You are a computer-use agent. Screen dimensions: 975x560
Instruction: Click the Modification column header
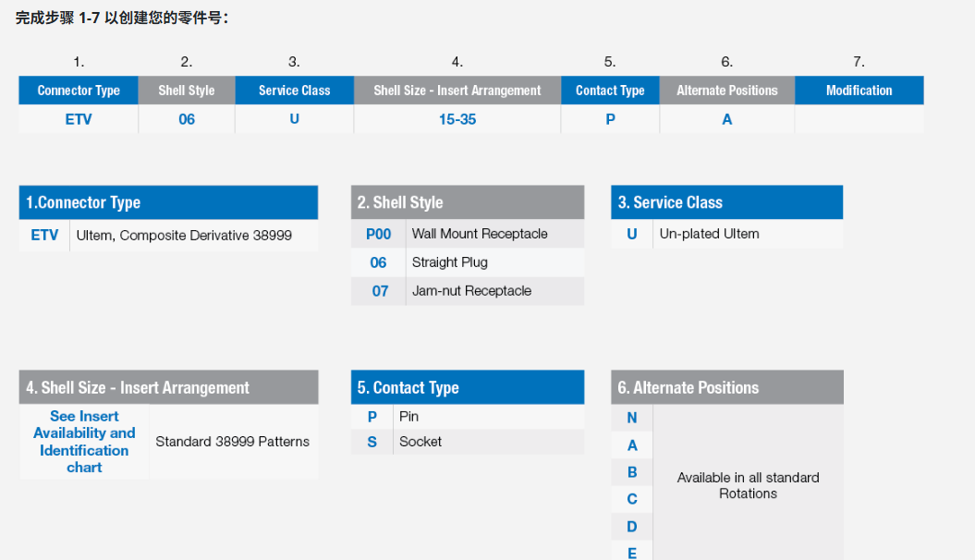coord(859,91)
